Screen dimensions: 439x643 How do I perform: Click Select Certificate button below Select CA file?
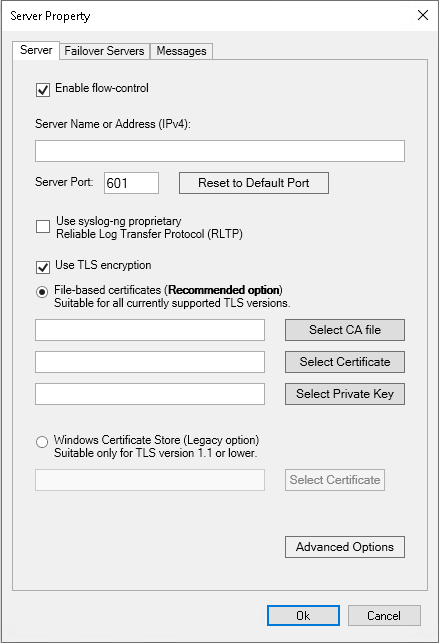point(345,362)
